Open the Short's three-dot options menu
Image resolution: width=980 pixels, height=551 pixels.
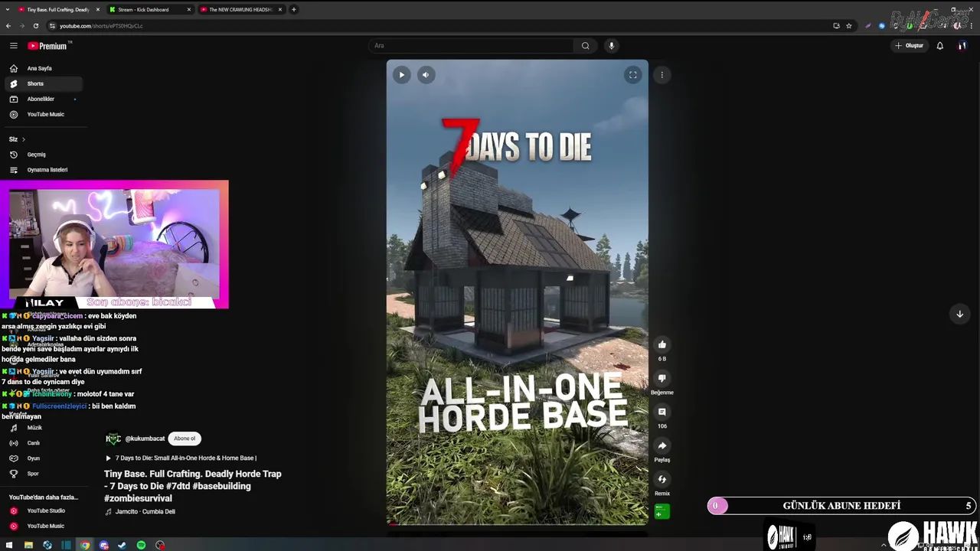(x=662, y=75)
